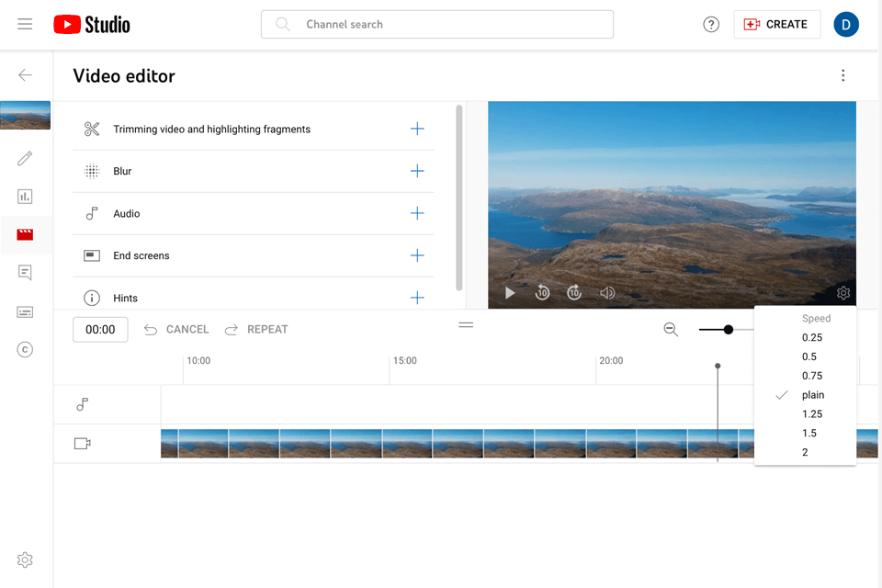The image size is (882, 588).
Task: Set playback speed to 2
Action: coord(805,452)
